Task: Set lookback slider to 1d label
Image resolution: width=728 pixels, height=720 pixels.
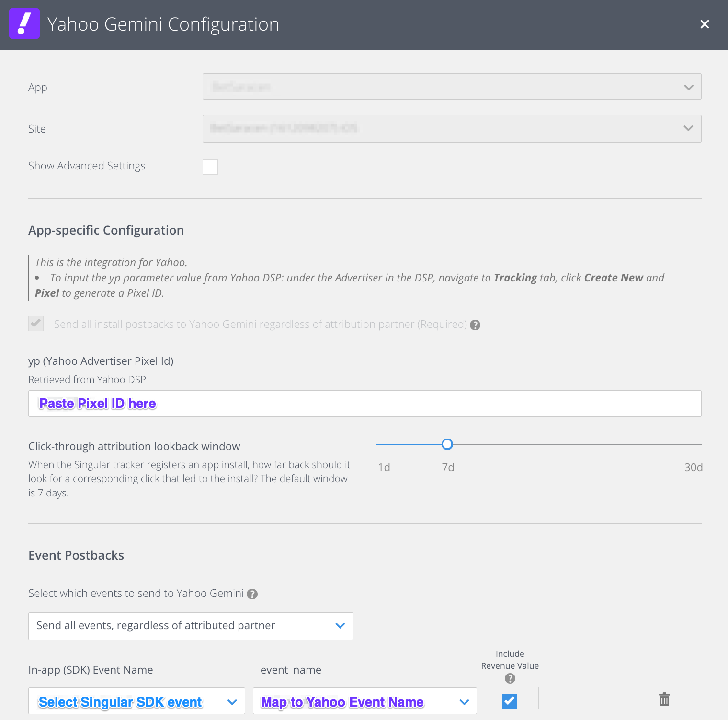Action: [384, 467]
